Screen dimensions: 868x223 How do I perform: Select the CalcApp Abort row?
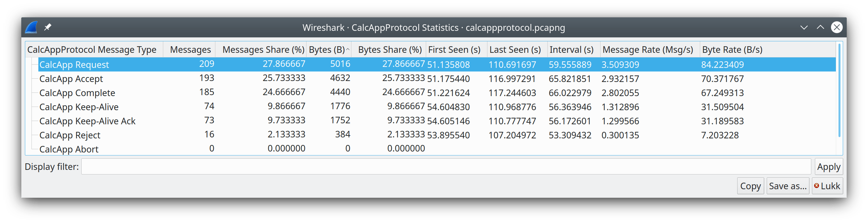[x=69, y=149]
